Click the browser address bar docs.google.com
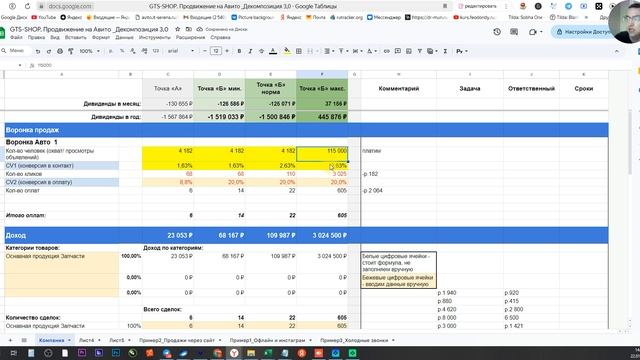640x360 pixels. pos(69,6)
